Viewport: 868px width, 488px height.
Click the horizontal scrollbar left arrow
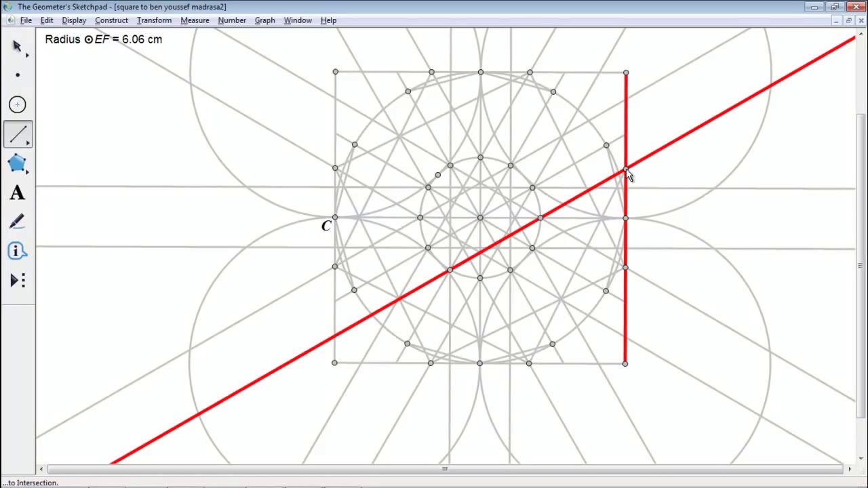coord(41,468)
